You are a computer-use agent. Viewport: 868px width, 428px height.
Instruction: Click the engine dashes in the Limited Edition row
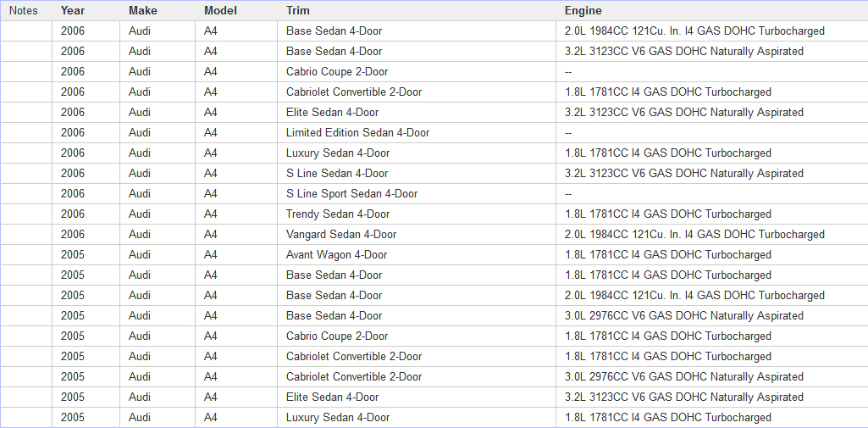click(568, 133)
